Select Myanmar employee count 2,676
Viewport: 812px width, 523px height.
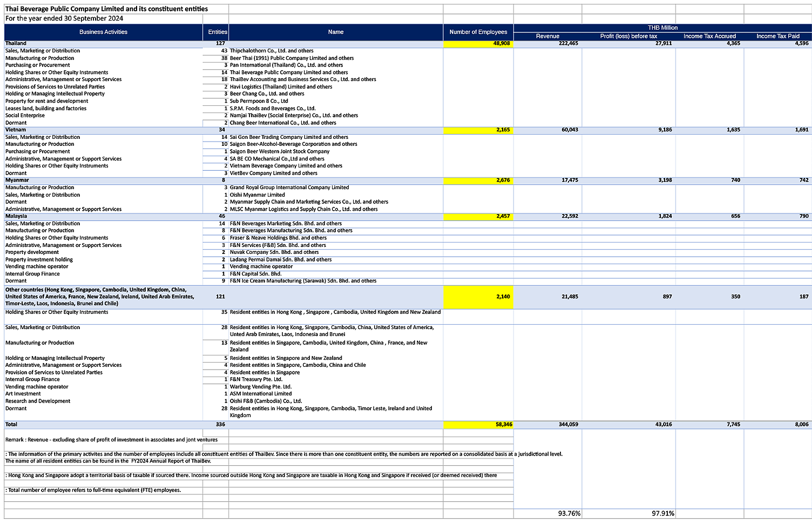click(x=478, y=180)
